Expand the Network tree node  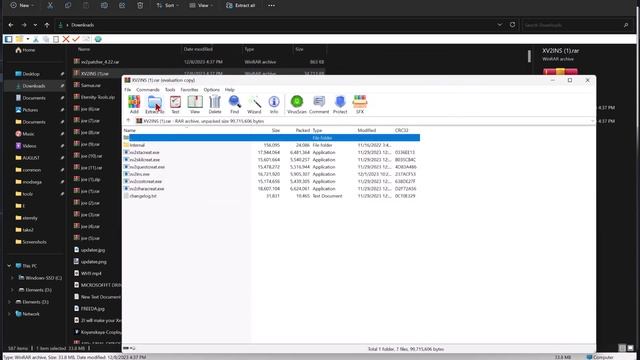(9, 313)
